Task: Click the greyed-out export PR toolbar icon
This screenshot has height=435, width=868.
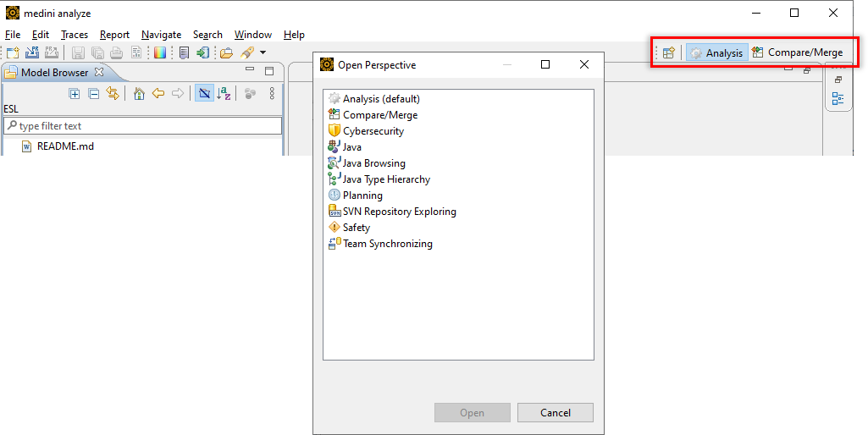Action: (x=52, y=52)
